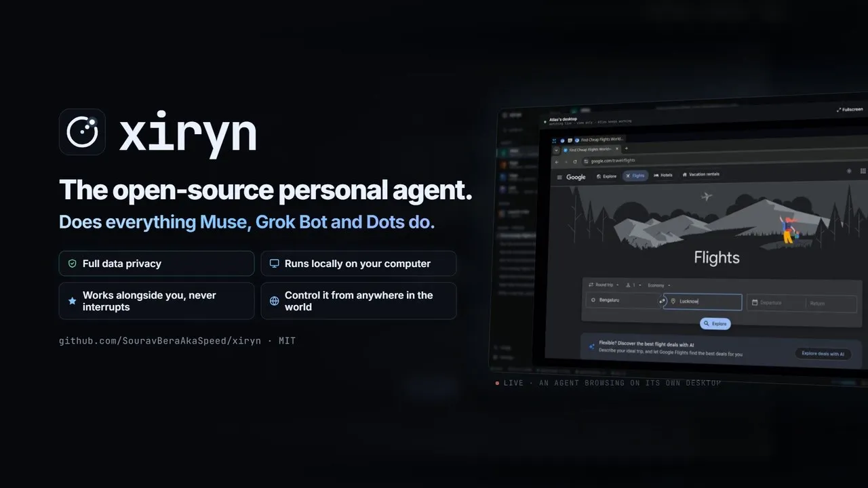Reload the Google Flights page

tap(575, 161)
